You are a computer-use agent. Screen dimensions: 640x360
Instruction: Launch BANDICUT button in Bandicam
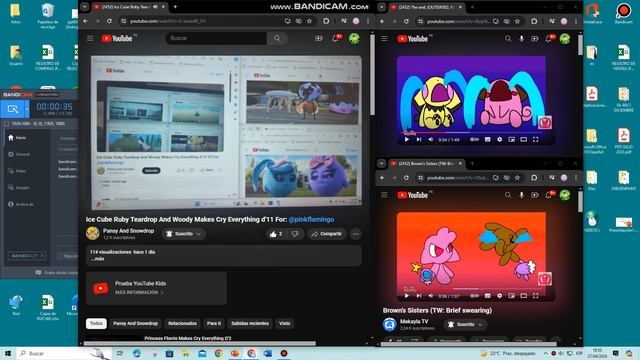pos(27,256)
